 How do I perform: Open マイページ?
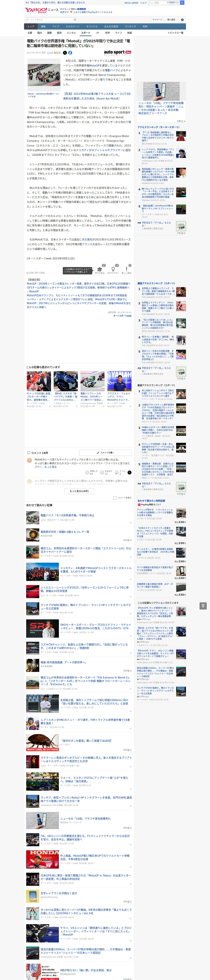(157, 20)
